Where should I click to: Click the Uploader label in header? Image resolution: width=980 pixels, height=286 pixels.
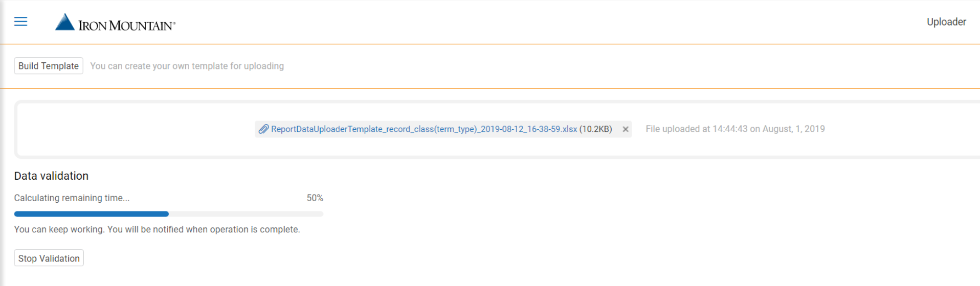click(946, 22)
